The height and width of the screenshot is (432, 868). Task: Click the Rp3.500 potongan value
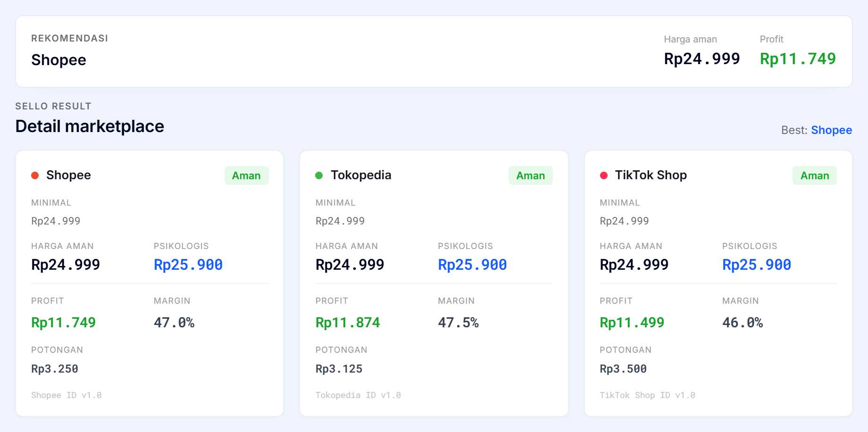[x=623, y=369]
